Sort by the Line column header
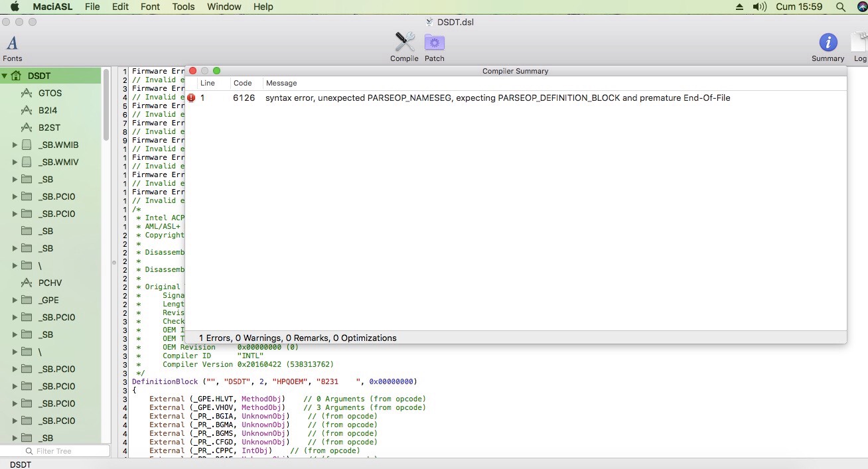 [x=208, y=83]
